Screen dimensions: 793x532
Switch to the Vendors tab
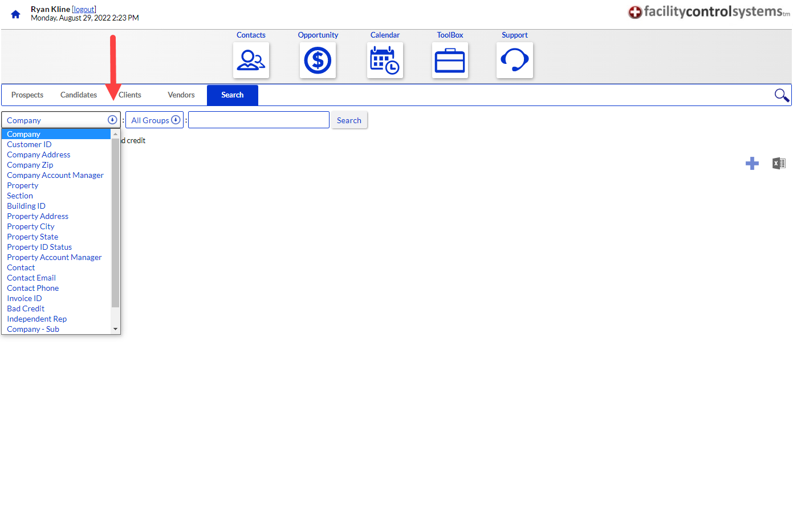coord(181,95)
